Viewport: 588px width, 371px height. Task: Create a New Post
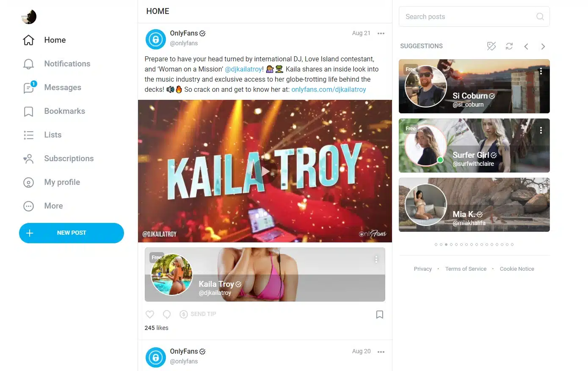pos(72,233)
